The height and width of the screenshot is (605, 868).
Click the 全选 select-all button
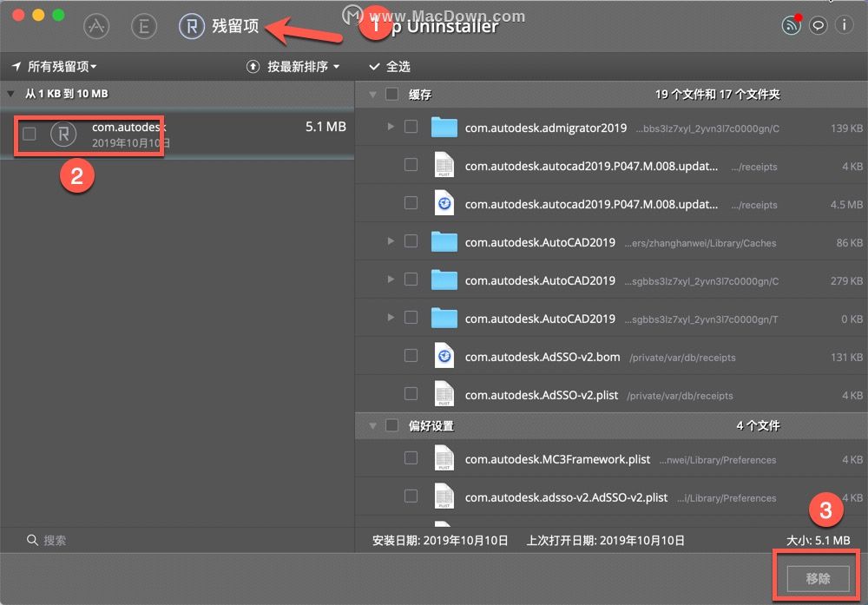[x=390, y=67]
